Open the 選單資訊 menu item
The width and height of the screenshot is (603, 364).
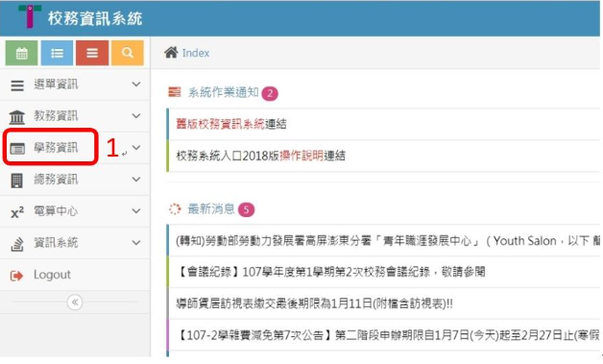pos(75,85)
